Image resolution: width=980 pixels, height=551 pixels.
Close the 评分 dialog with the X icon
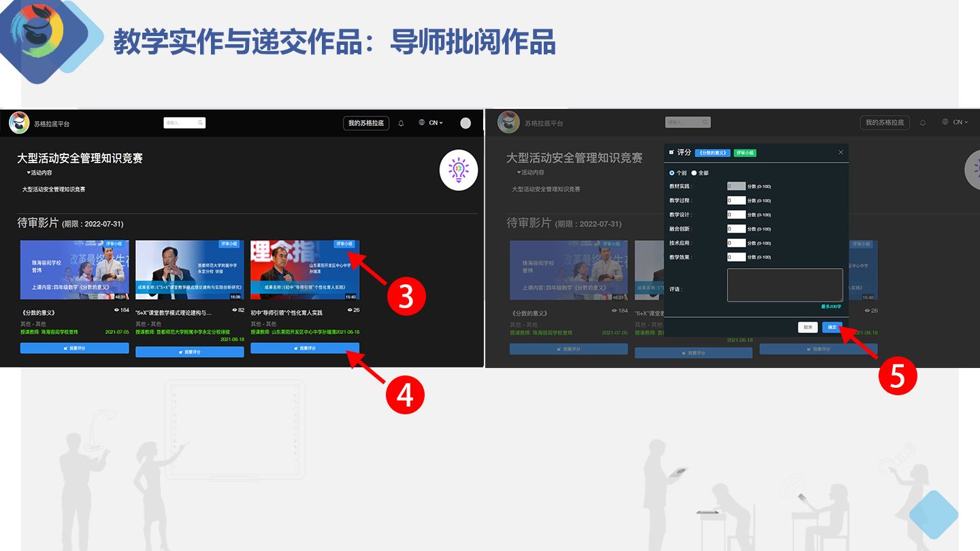coord(840,152)
